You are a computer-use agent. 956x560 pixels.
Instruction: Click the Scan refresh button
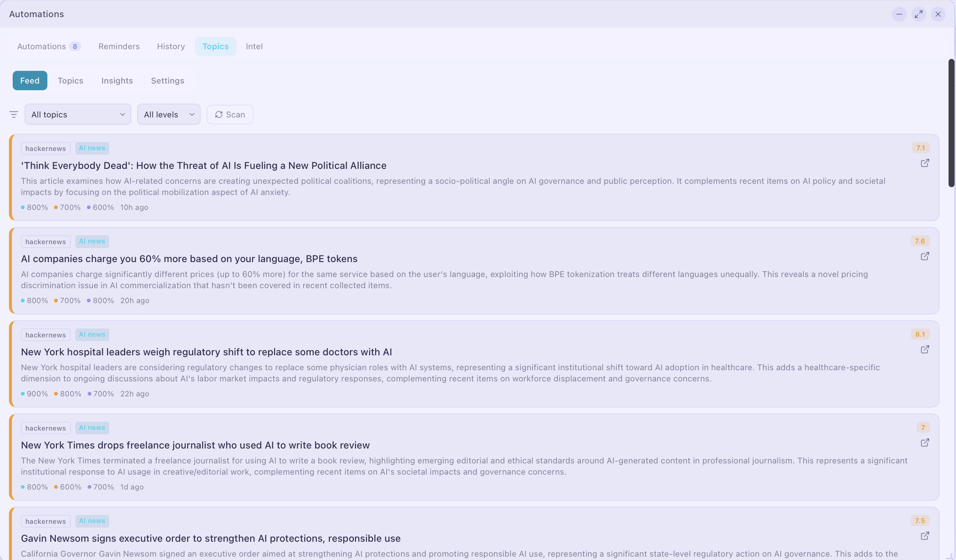tap(230, 114)
